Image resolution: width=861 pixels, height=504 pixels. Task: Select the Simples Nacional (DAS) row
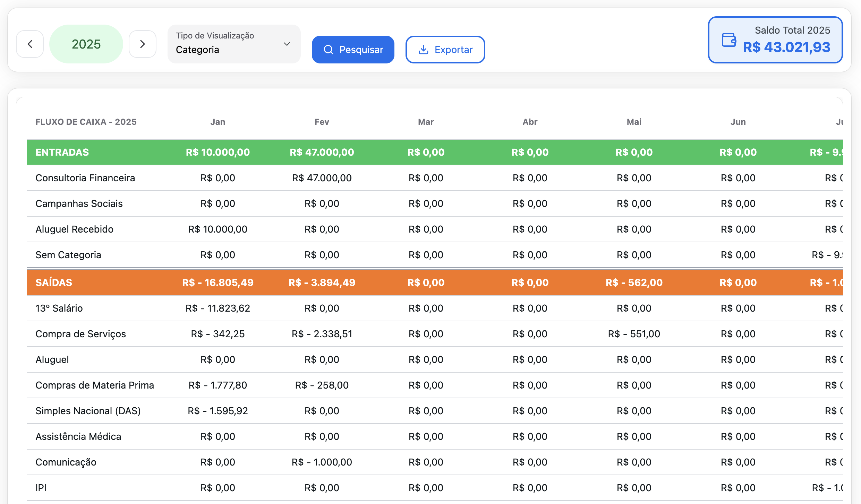click(88, 411)
